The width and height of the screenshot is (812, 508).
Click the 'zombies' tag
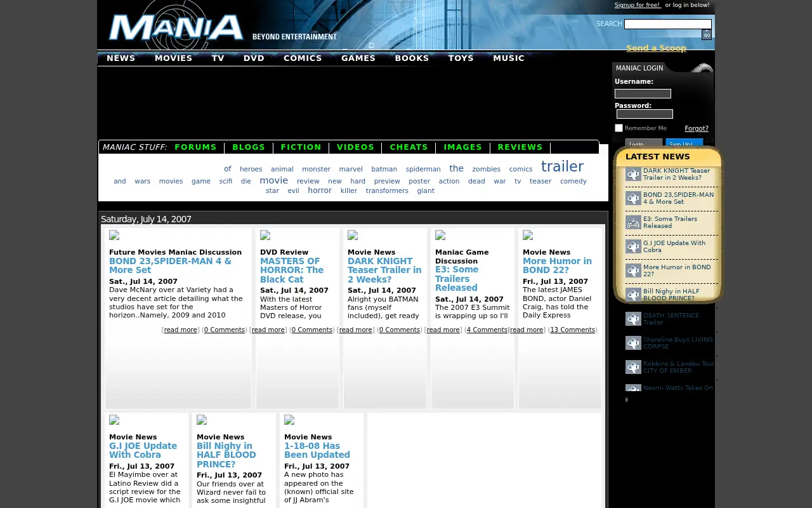pyautogui.click(x=487, y=169)
